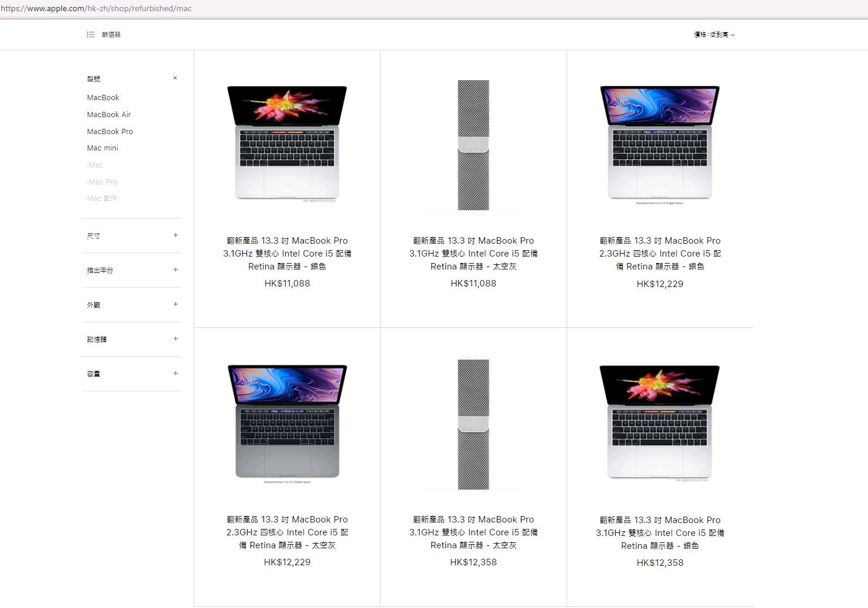
Task: Open the 3.1GHz 銀色 MacBook Pro title at HK$12,358
Action: tap(660, 532)
